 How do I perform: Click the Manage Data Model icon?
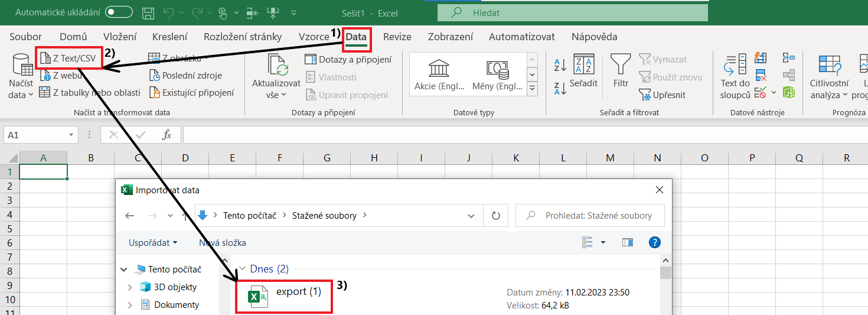click(788, 92)
